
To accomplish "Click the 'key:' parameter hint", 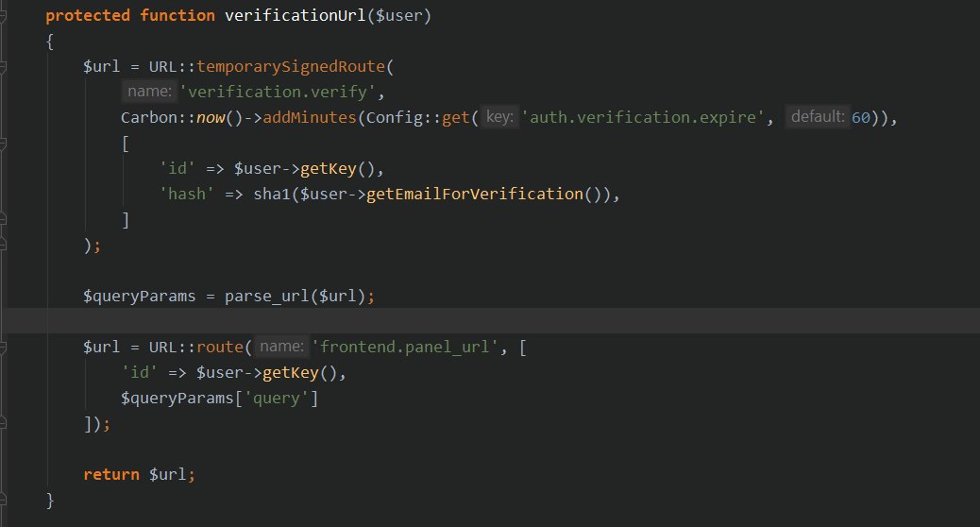I will tap(499, 117).
